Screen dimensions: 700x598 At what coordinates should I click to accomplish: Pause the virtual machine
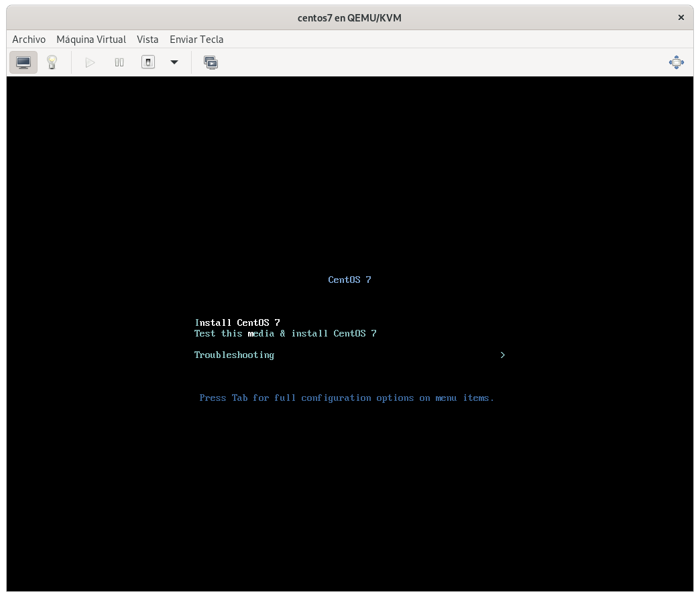(119, 62)
